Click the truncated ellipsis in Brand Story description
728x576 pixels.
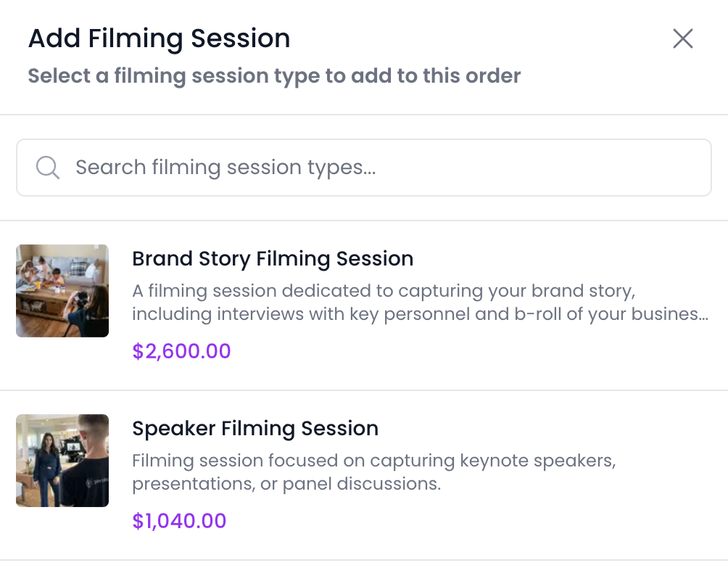point(702,316)
